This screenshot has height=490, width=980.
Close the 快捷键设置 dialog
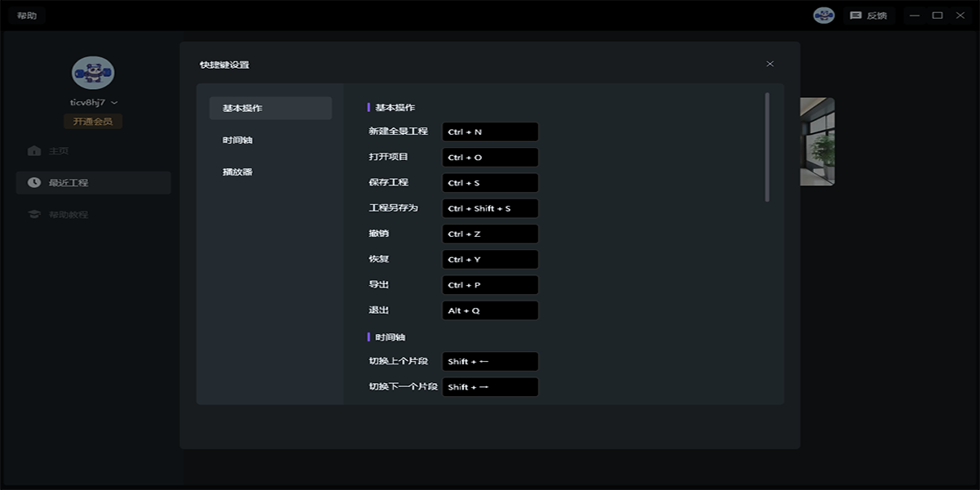point(769,64)
